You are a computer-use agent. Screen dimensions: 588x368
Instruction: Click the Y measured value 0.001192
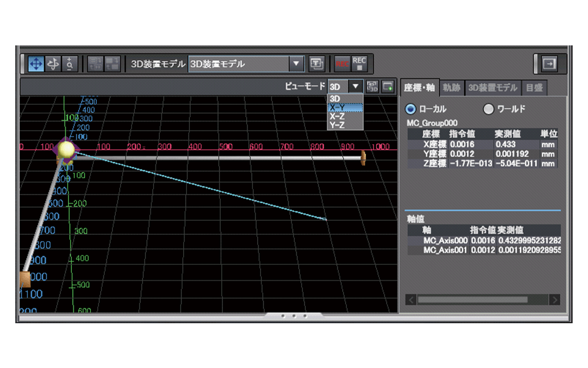(x=512, y=154)
